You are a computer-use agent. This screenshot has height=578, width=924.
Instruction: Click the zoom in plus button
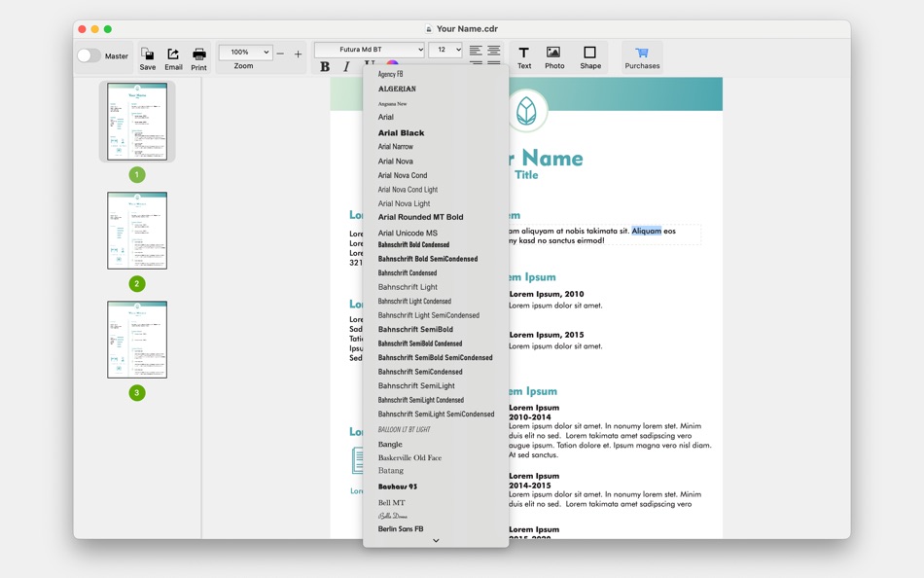pos(299,54)
